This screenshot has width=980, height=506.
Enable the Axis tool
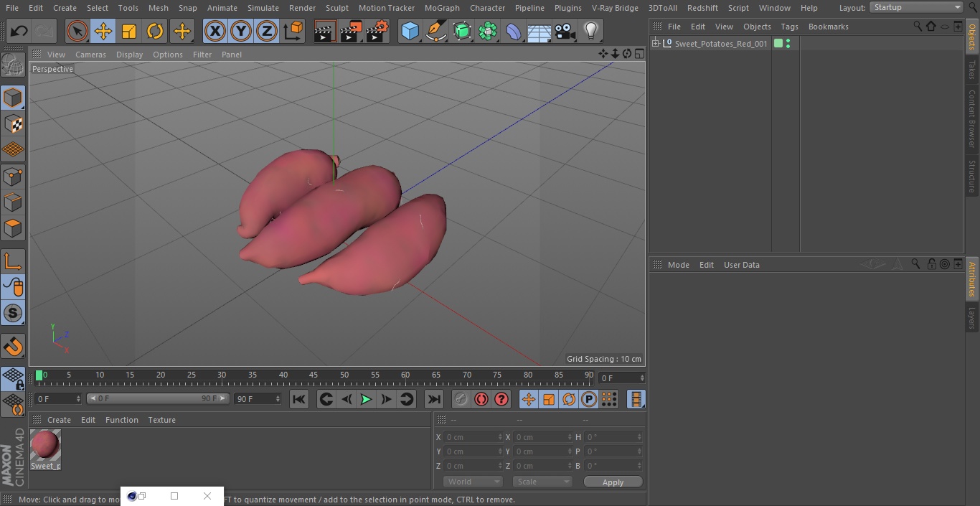coord(13,261)
